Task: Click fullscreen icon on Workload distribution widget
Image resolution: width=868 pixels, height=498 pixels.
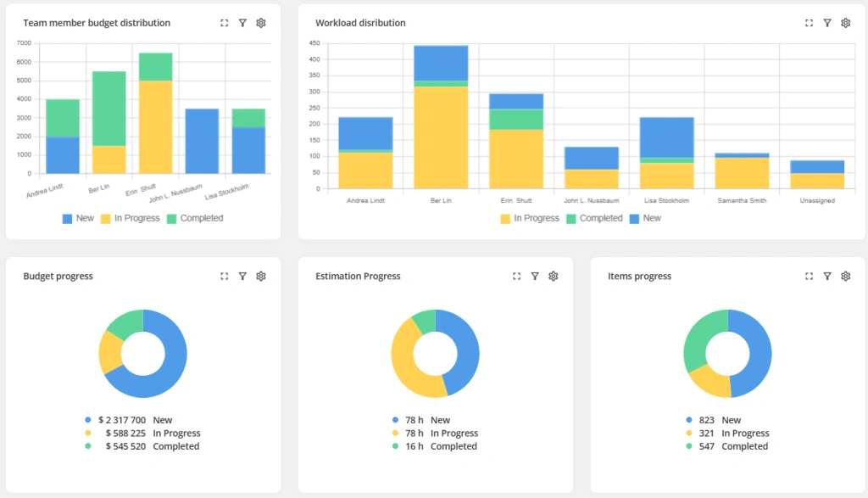Action: tap(809, 23)
